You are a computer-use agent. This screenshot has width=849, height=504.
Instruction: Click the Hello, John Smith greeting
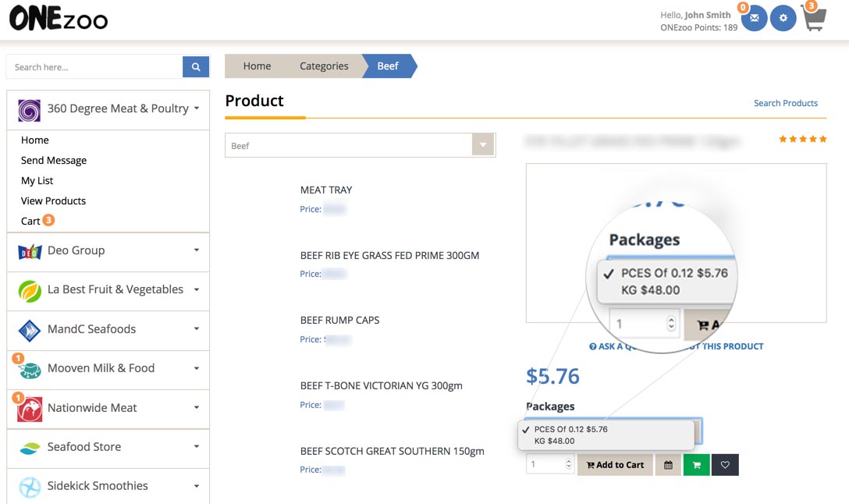click(695, 15)
